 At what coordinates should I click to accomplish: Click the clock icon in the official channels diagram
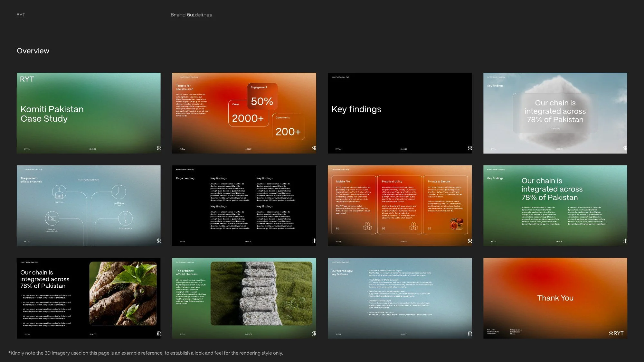[118, 192]
